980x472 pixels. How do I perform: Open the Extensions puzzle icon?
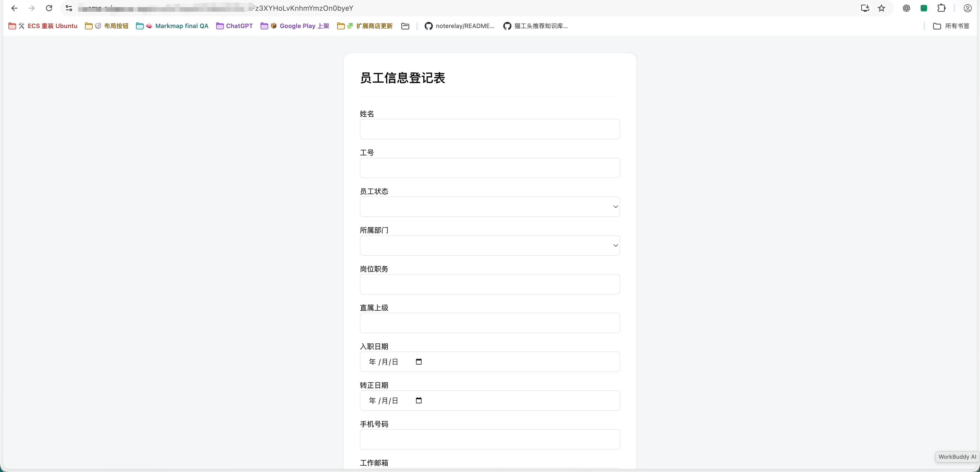click(x=941, y=8)
